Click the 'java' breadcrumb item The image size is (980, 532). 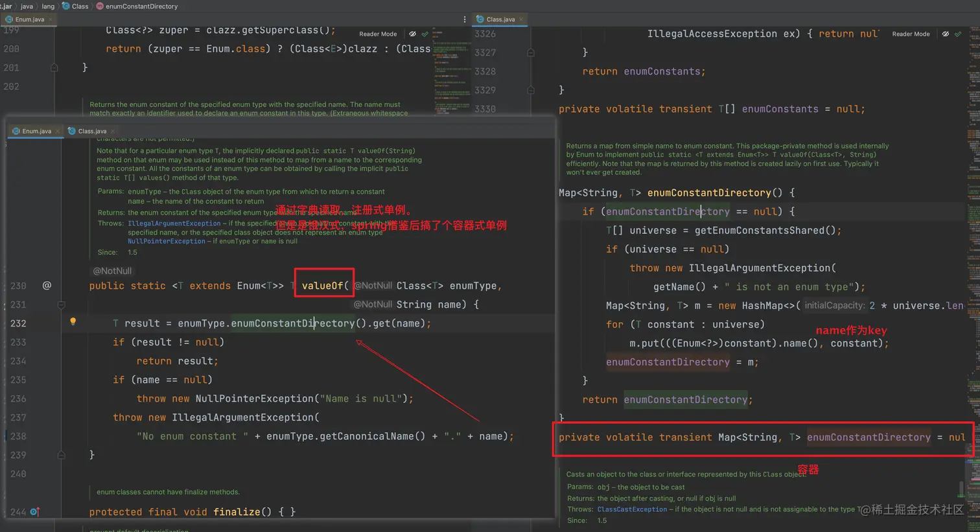(x=27, y=6)
